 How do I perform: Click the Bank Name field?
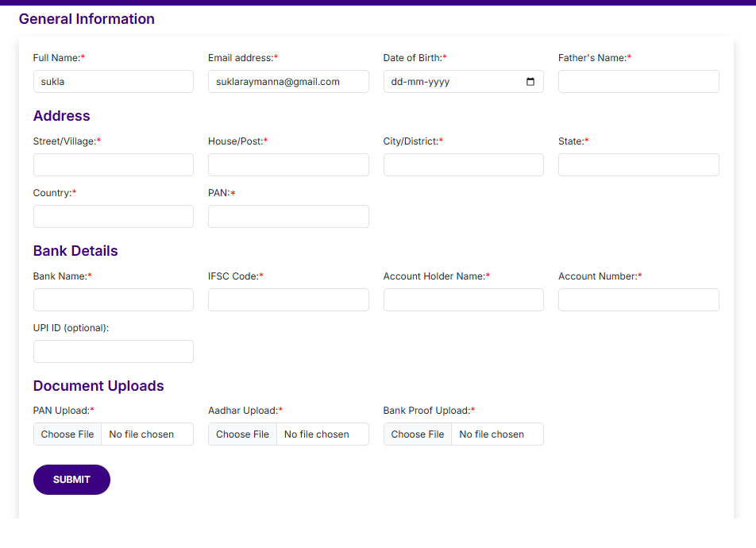point(114,300)
